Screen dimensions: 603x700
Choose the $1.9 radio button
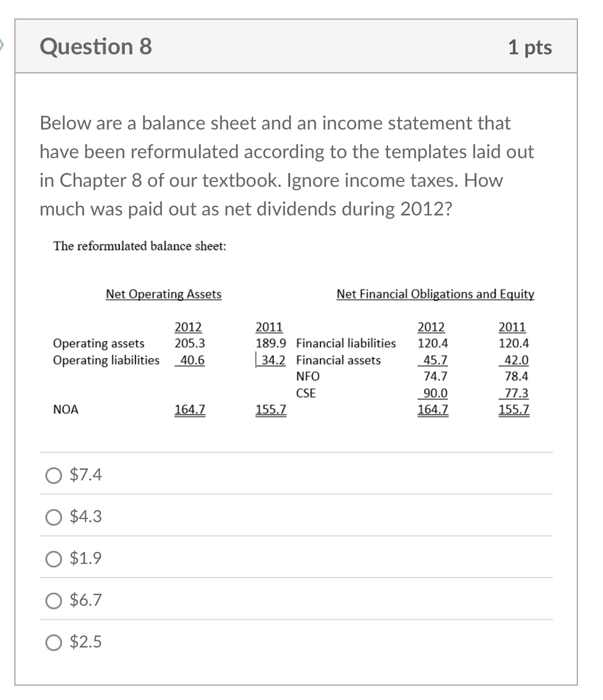[53, 559]
